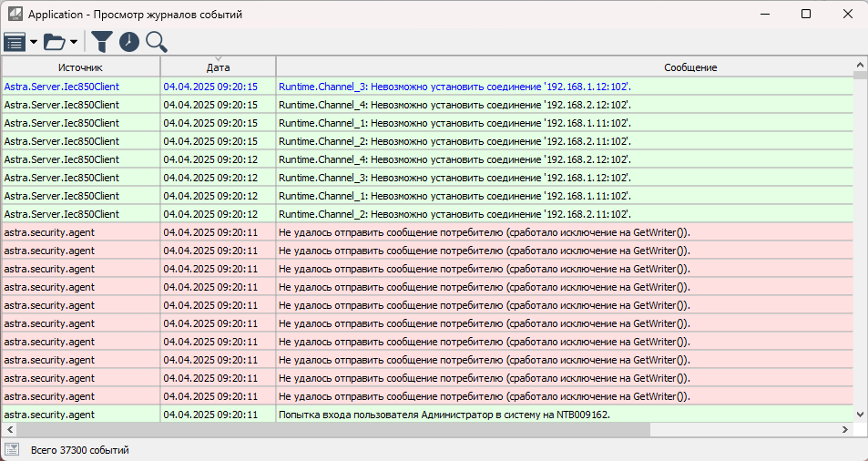868x461 pixels.
Task: Sort by the Дата column header
Action: point(218,68)
